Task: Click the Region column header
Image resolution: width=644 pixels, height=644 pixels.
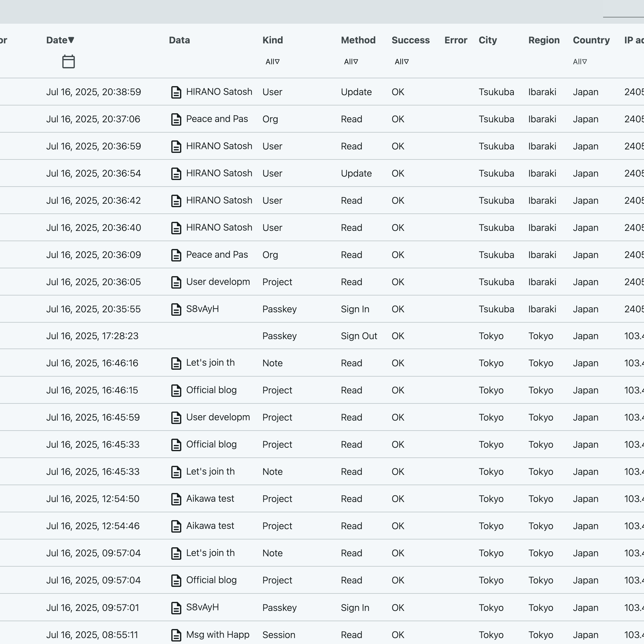Action: 544,40
